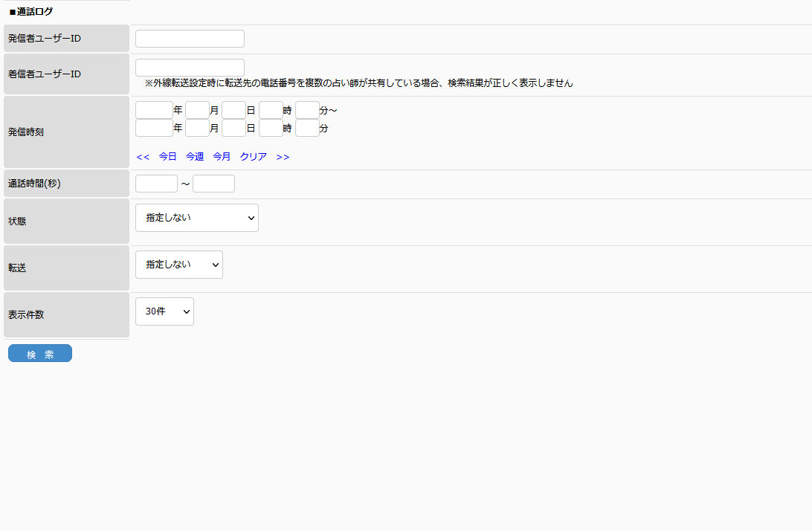Click the end year field of 発信時刻
This screenshot has height=530, width=812.
click(x=154, y=128)
